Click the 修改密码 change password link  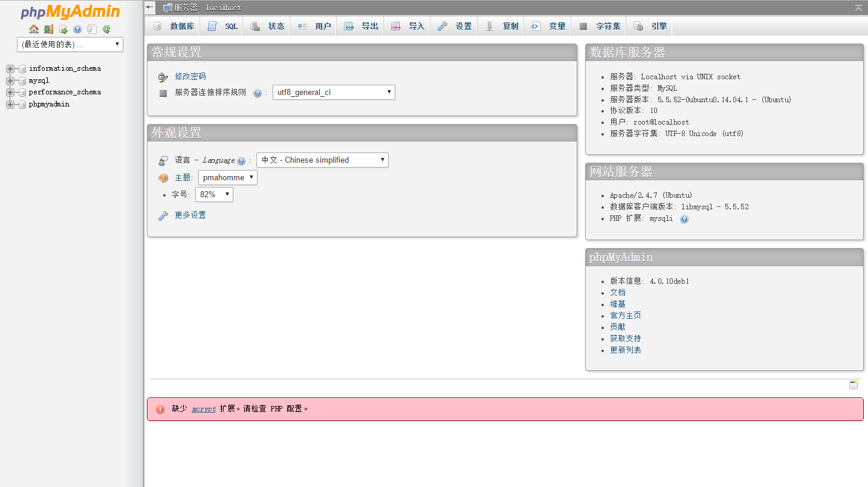[190, 76]
